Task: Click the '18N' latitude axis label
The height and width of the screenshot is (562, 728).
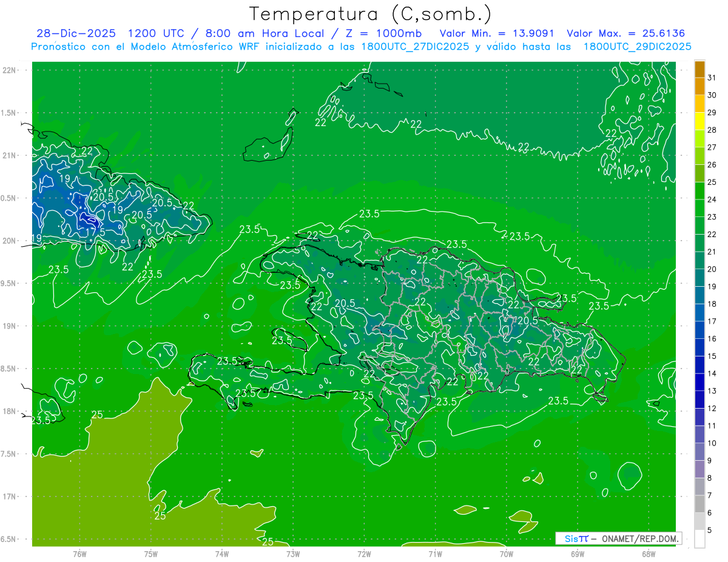Action: point(10,411)
